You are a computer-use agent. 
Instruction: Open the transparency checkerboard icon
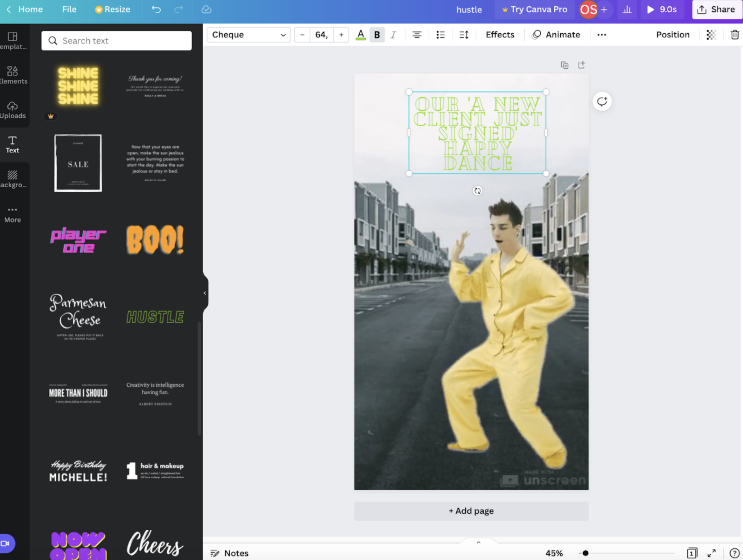711,35
